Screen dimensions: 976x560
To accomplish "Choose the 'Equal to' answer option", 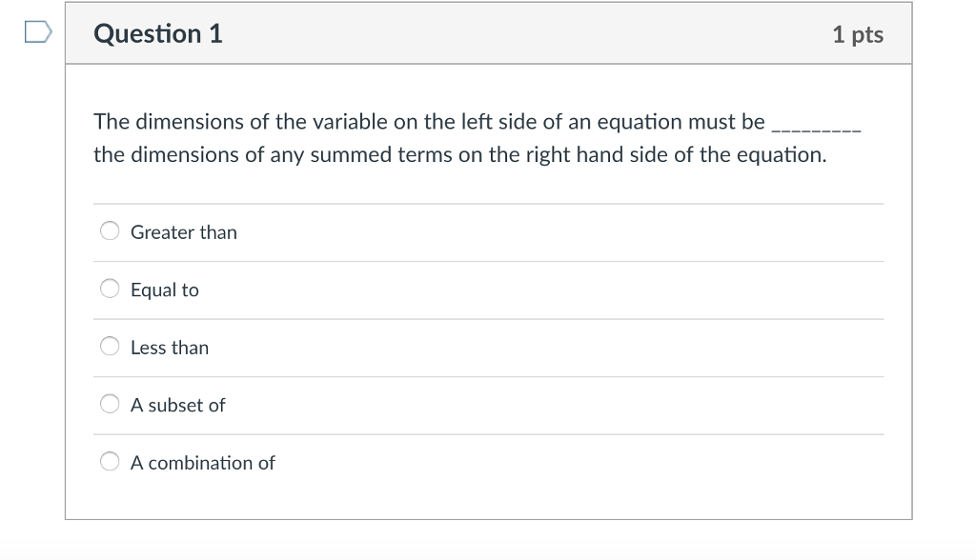I will point(110,289).
